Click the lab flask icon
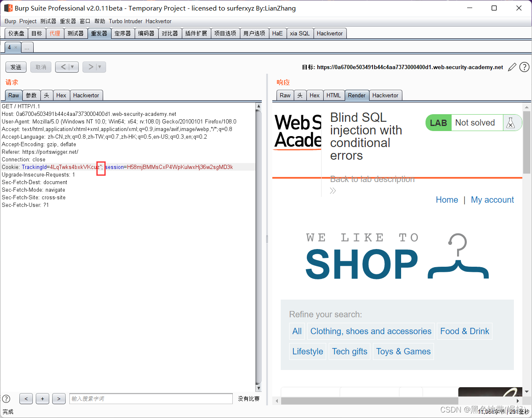The height and width of the screenshot is (418, 532). coord(511,123)
